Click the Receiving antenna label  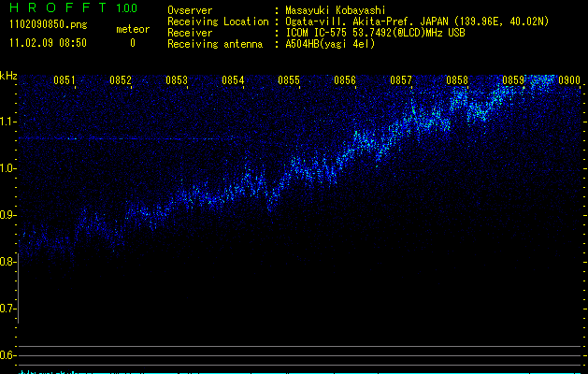[x=215, y=44]
